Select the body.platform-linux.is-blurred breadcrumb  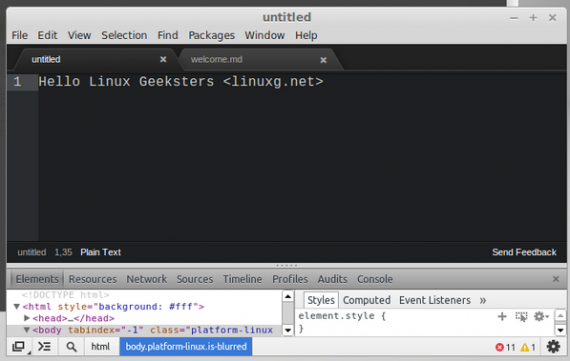pos(186,346)
